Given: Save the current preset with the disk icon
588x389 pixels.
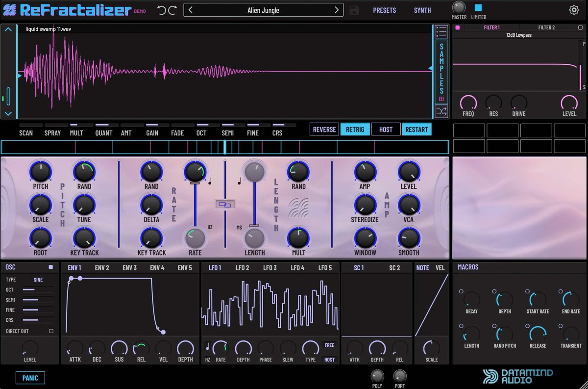Looking at the screenshot, I should 354,10.
